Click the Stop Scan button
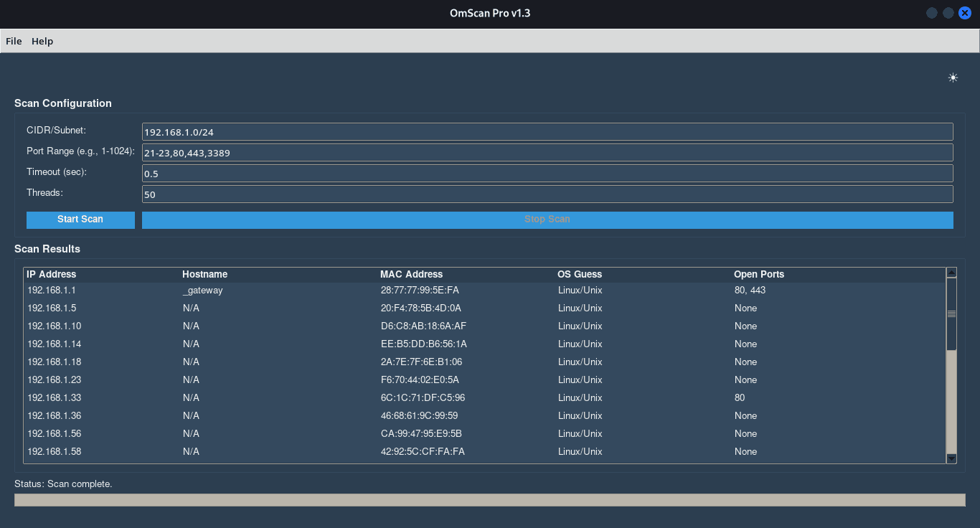The width and height of the screenshot is (980, 528). pyautogui.click(x=547, y=220)
